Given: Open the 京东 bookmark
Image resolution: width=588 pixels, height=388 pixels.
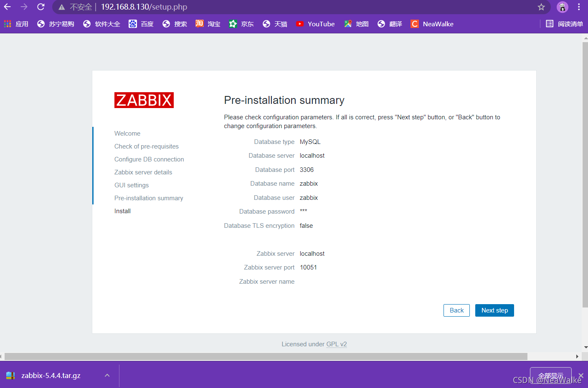Looking at the screenshot, I should [x=241, y=24].
